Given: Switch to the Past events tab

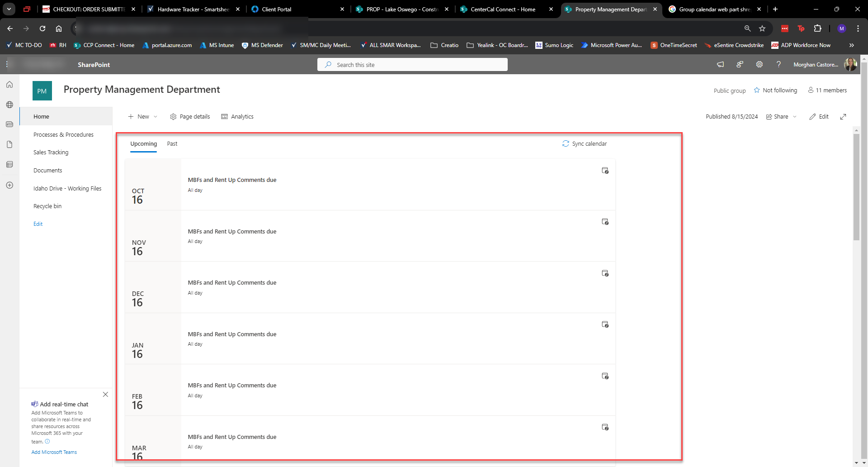Looking at the screenshot, I should (x=172, y=143).
